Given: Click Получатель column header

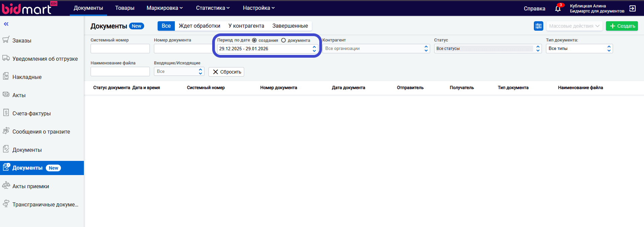Looking at the screenshot, I should (462, 88).
